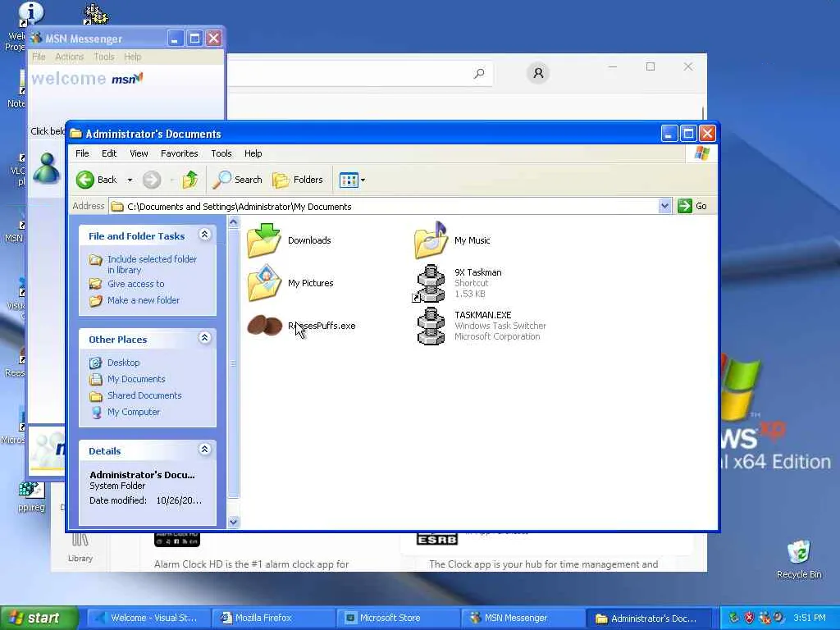This screenshot has width=840, height=630.
Task: Click the Views icon in toolbar
Action: (x=349, y=180)
